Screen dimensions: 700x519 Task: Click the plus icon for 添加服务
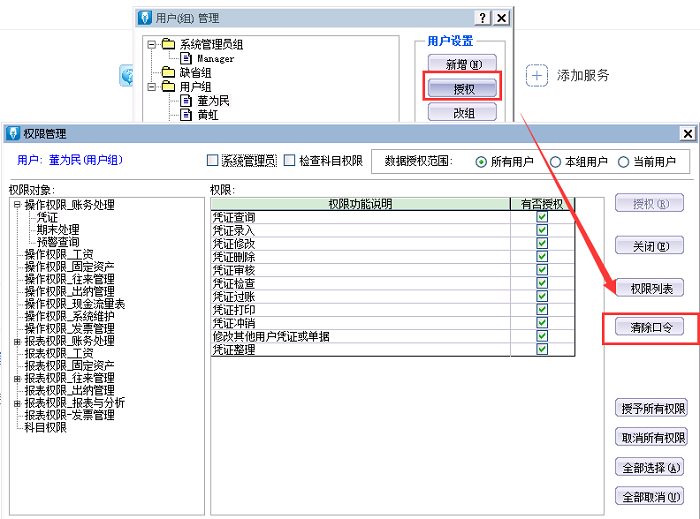[x=537, y=75]
